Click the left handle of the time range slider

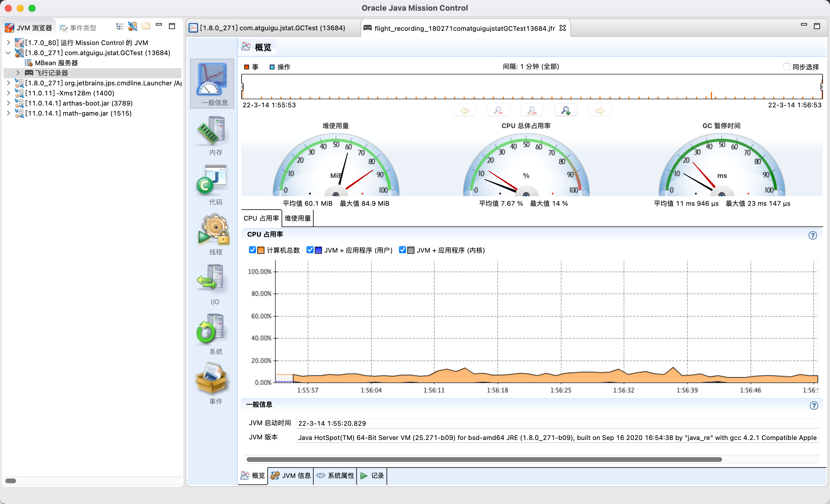pos(242,87)
